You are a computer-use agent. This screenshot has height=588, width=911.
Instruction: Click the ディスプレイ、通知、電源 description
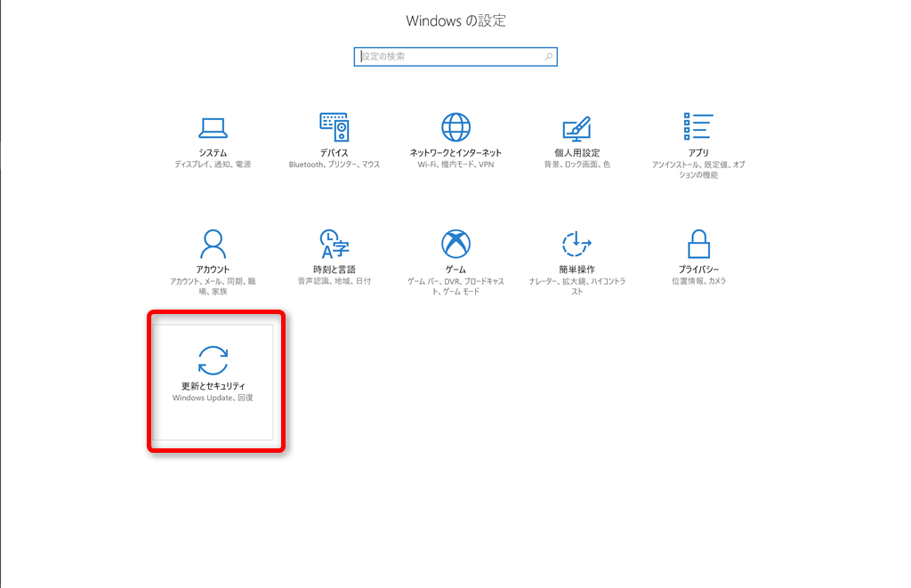(x=213, y=165)
